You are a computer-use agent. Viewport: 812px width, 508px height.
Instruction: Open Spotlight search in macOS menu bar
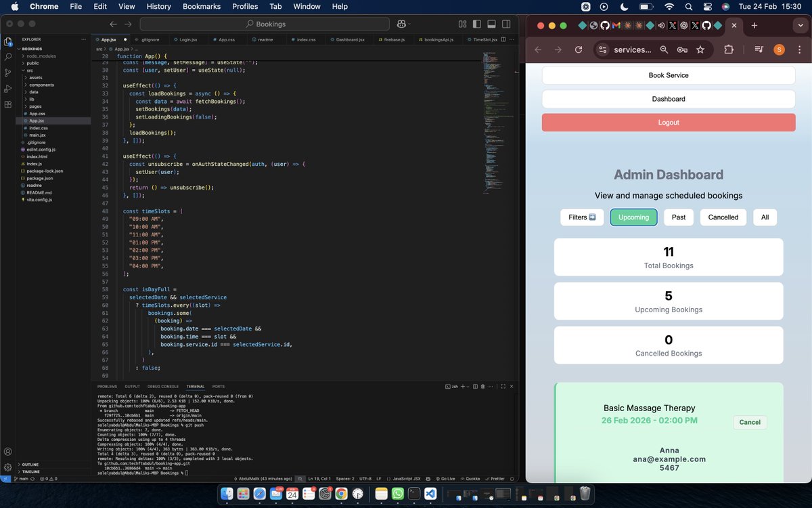(689, 6)
